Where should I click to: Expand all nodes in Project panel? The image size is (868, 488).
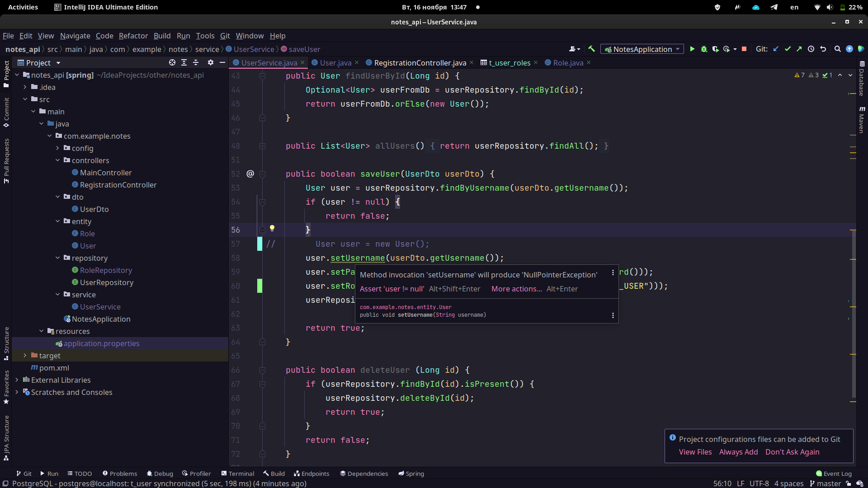184,62
